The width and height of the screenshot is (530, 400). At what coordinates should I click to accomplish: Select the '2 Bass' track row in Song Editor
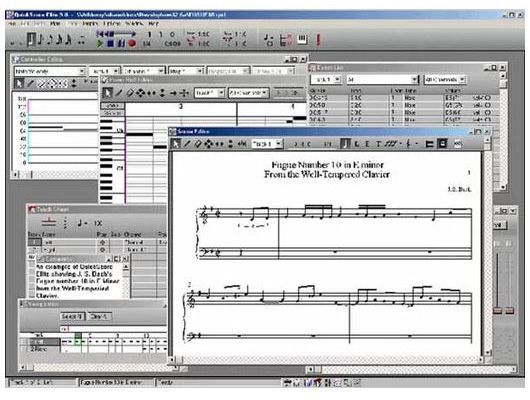[x=40, y=349]
